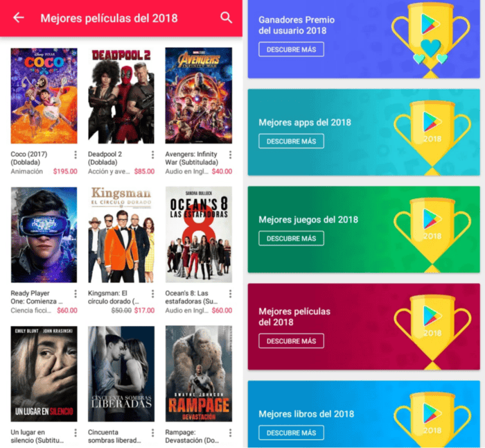Open the Ocean's 8 options menu
Image resolution: width=485 pixels, height=448 pixels.
pos(230,294)
